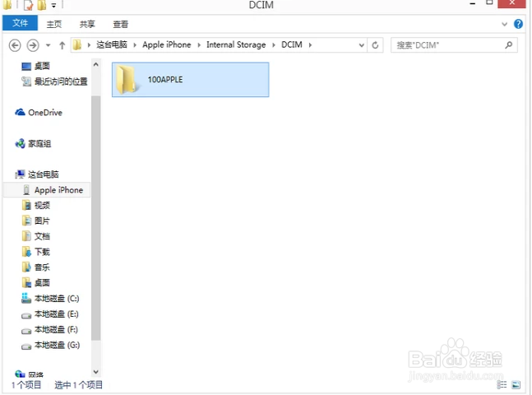Open 本地磁盘 (E:) drive

point(56,314)
